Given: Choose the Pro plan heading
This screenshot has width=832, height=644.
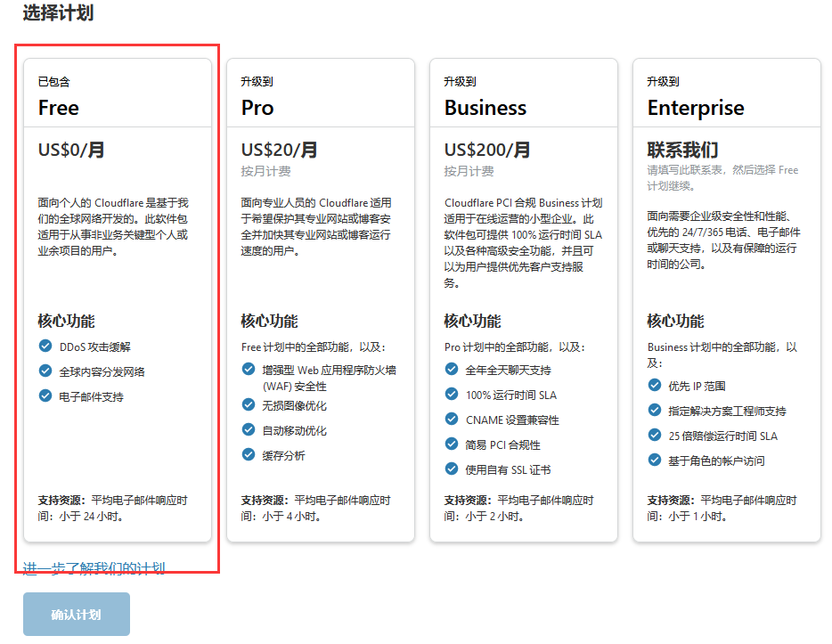Looking at the screenshot, I should tap(257, 108).
